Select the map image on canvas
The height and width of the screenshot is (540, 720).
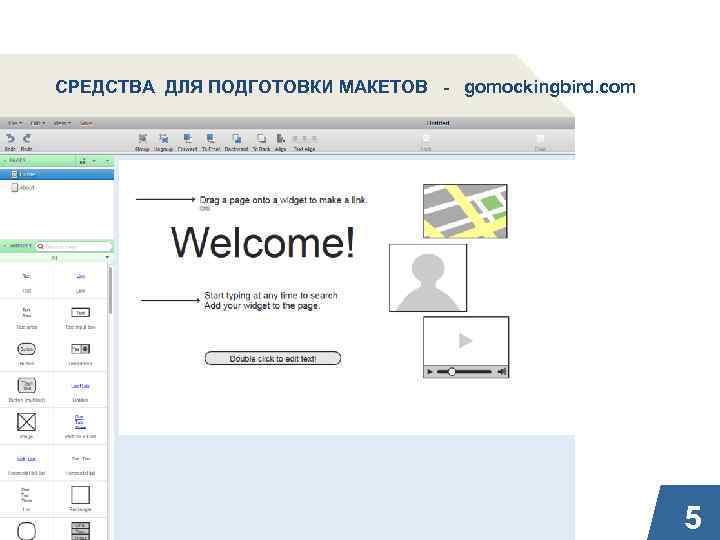(x=465, y=211)
